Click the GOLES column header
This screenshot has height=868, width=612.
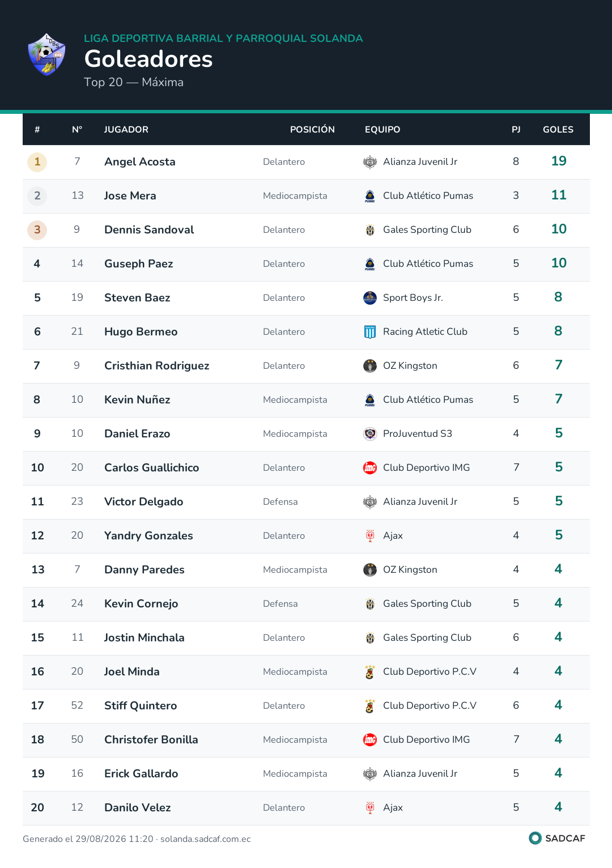pos(558,130)
